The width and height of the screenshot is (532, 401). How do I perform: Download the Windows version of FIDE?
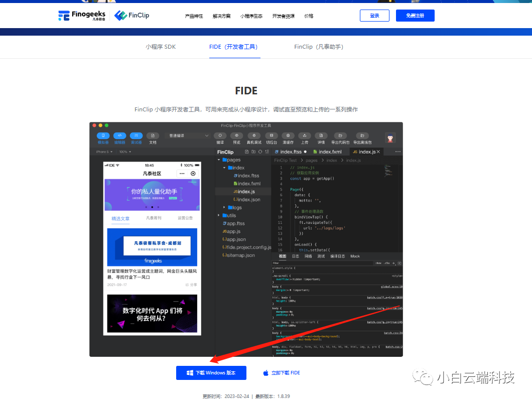tap(211, 373)
